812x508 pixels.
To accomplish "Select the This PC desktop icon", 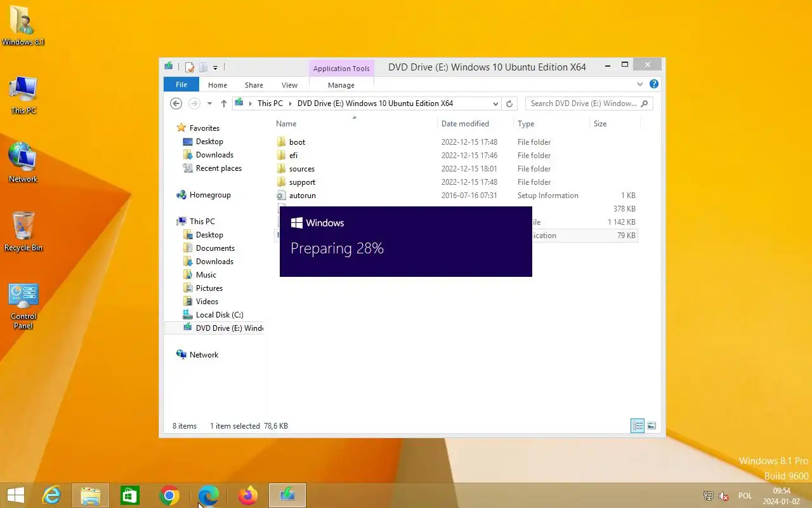I will (x=23, y=95).
